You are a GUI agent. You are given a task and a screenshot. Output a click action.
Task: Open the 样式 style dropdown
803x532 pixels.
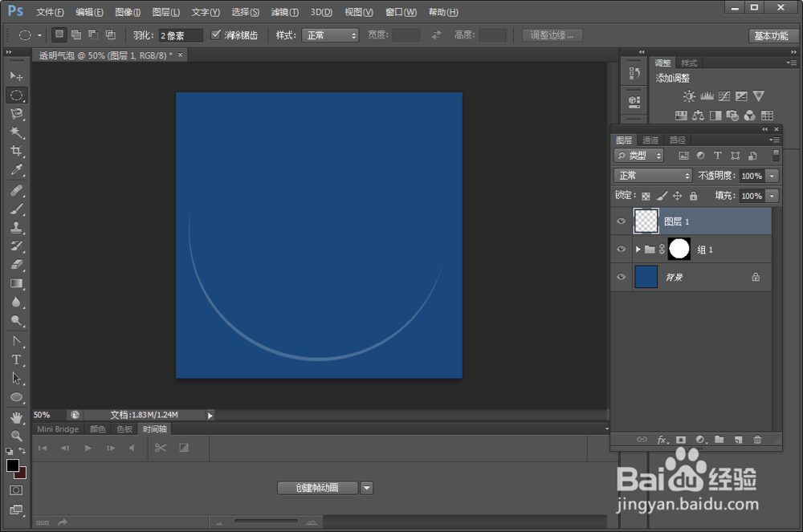pos(330,35)
